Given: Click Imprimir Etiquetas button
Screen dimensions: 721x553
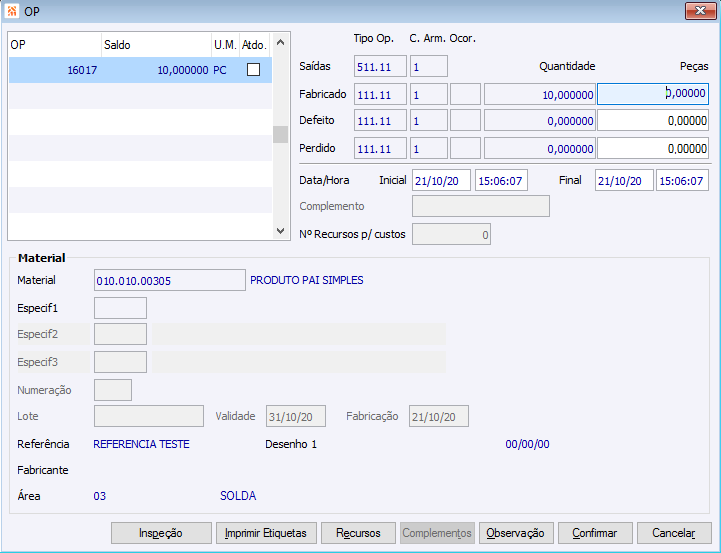Looking at the screenshot, I should (266, 533).
